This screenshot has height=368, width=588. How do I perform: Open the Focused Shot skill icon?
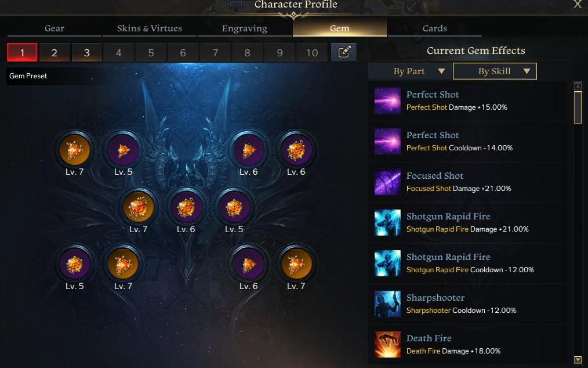[387, 182]
